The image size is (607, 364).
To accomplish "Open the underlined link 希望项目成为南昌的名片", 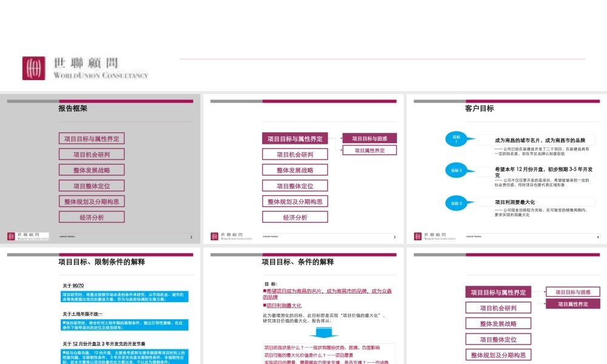I will click(327, 294).
